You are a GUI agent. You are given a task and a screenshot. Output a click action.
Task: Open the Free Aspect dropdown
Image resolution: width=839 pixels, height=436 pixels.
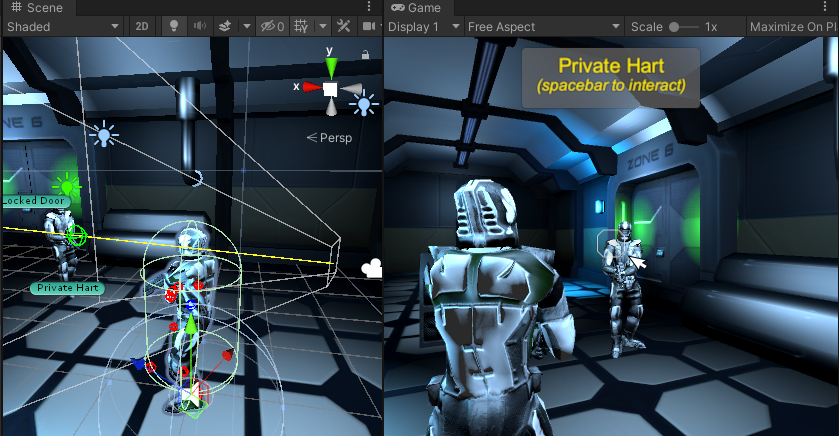pos(544,27)
